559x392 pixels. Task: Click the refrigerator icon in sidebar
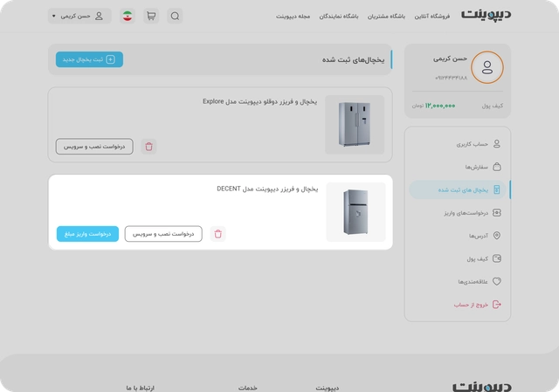[x=497, y=189]
